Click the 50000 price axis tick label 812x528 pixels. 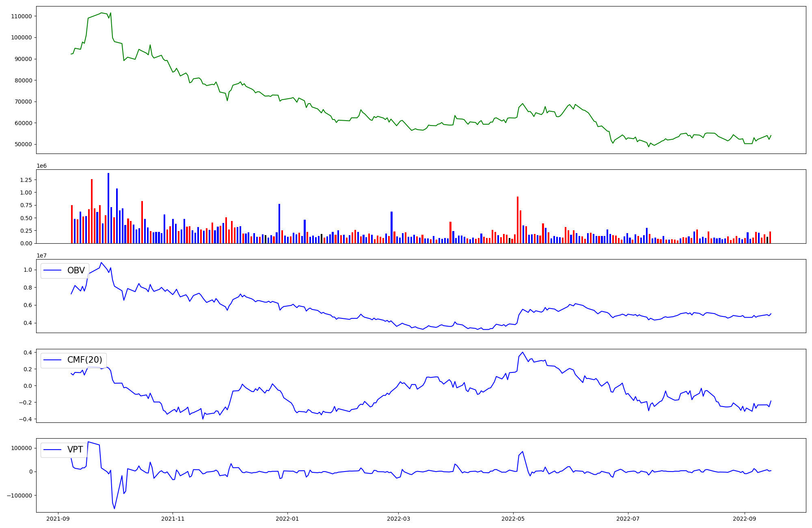(x=23, y=145)
